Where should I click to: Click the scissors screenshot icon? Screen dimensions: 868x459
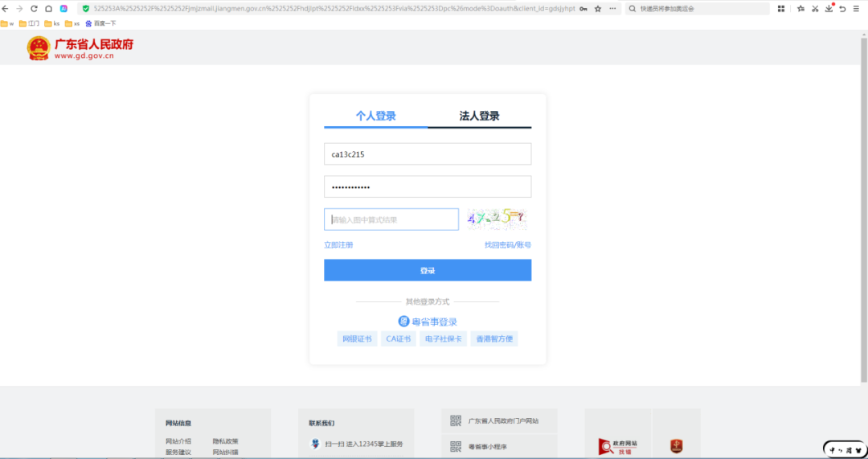tap(815, 8)
